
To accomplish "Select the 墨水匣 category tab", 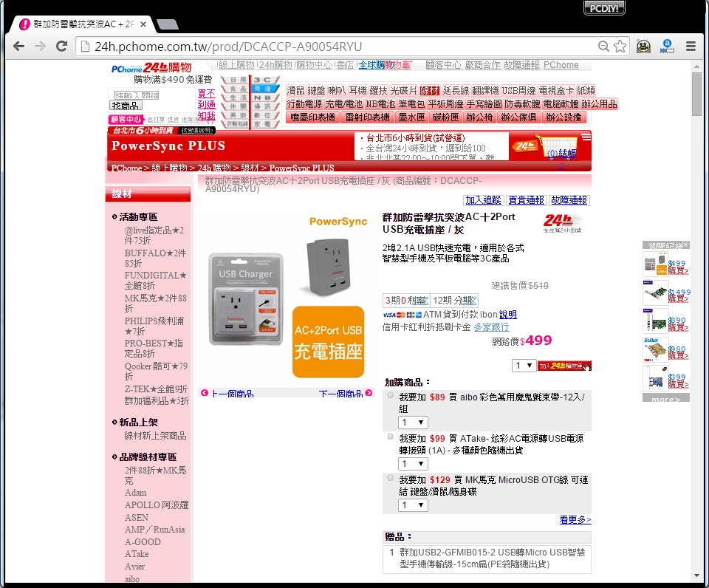I will click(x=411, y=117).
